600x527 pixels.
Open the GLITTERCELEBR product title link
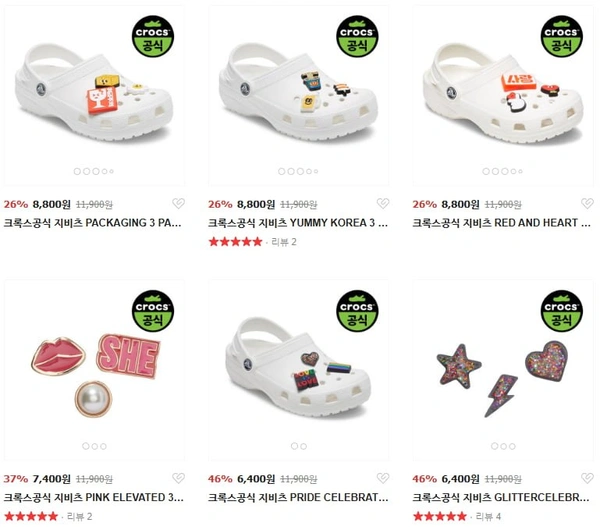(501, 497)
